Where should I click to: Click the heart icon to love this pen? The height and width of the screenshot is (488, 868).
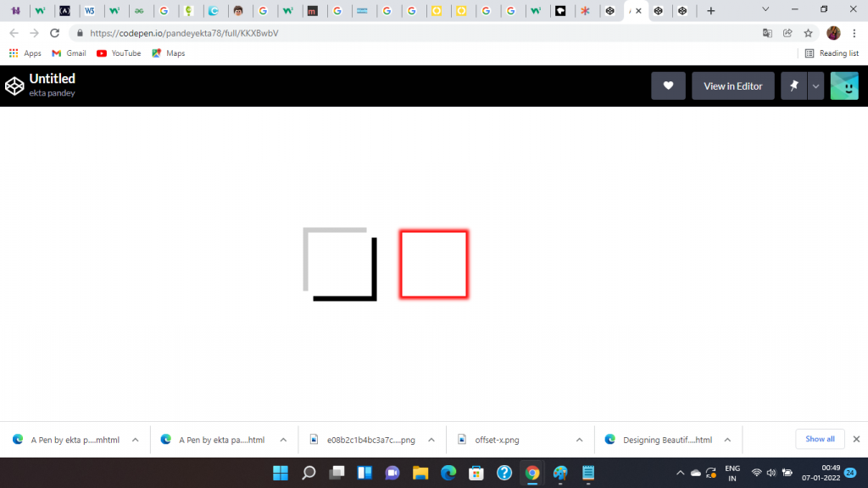pyautogui.click(x=668, y=86)
